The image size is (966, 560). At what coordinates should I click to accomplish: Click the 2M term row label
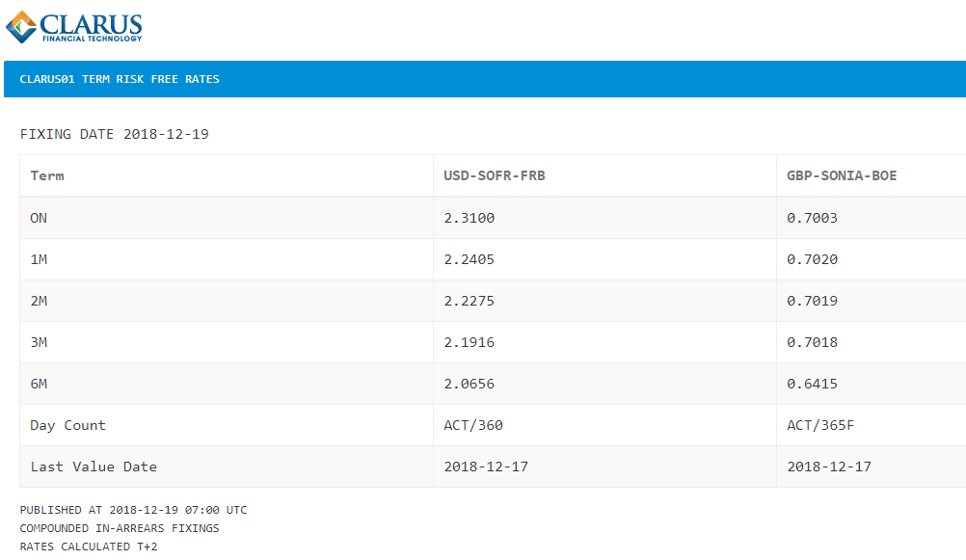pyautogui.click(x=39, y=301)
